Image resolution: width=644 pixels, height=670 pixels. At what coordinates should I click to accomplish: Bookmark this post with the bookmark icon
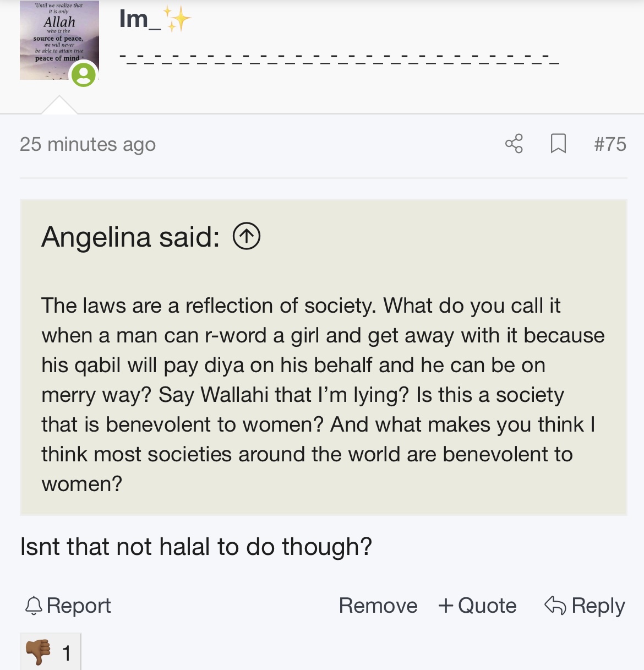pyautogui.click(x=558, y=144)
